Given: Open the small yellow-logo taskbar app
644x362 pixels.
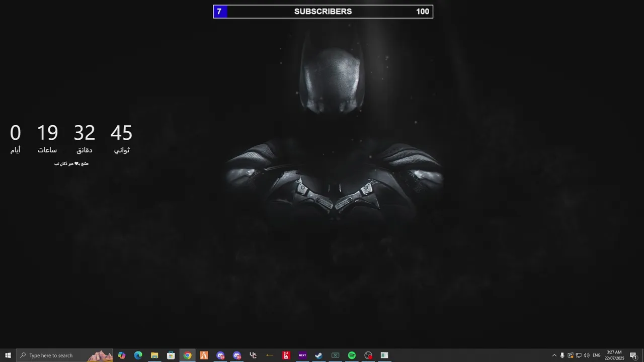Looking at the screenshot, I should tap(270, 355).
